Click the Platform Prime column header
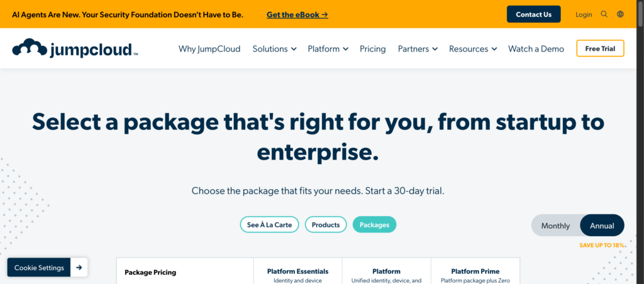644x284 pixels. point(475,271)
